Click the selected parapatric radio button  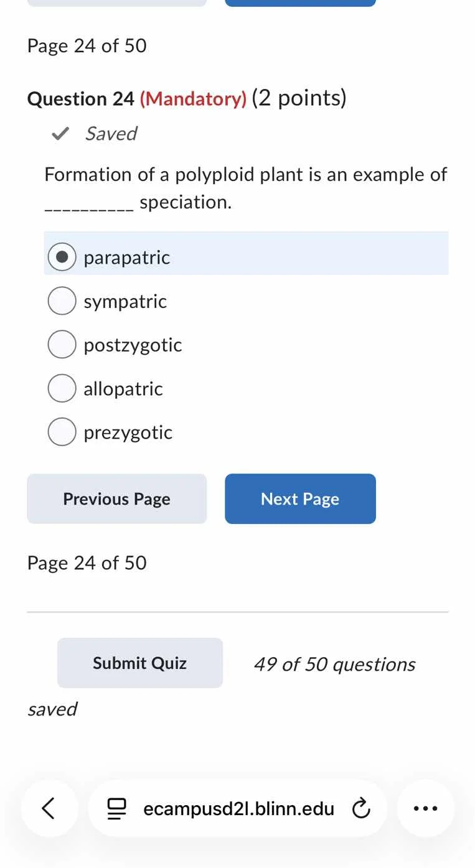pos(62,256)
